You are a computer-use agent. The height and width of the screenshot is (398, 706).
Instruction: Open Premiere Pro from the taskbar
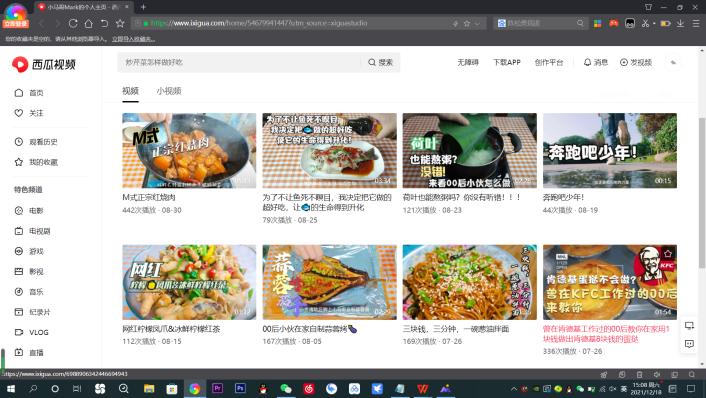(217, 388)
